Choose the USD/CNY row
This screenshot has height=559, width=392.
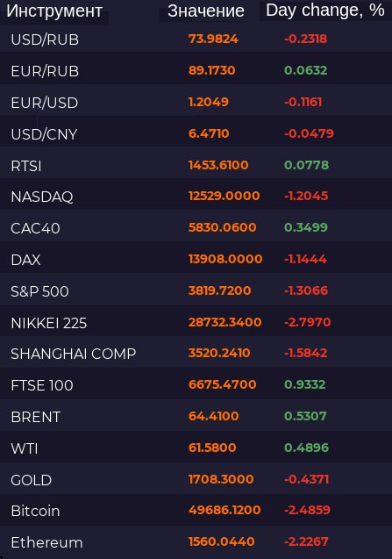pyautogui.click(x=196, y=134)
